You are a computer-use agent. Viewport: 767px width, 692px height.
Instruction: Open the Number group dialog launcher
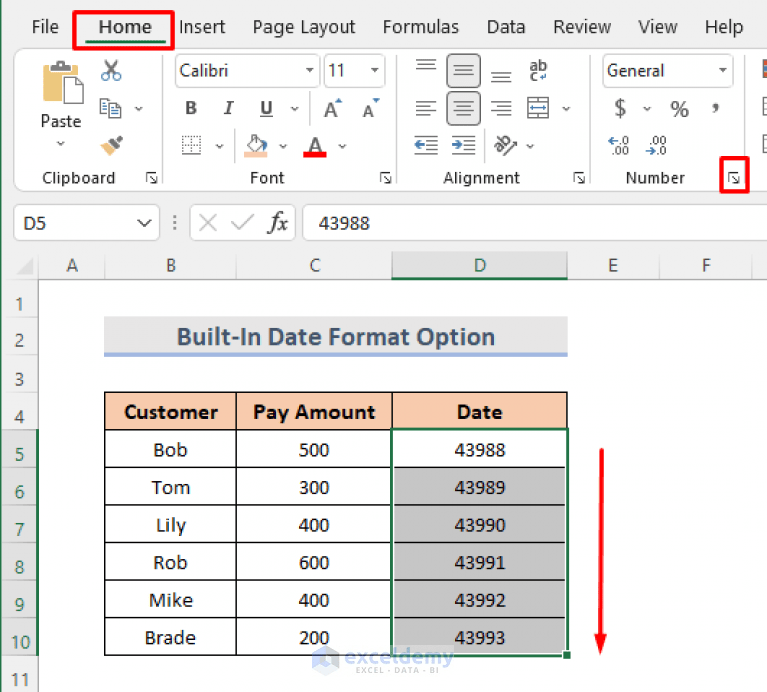pyautogui.click(x=734, y=178)
